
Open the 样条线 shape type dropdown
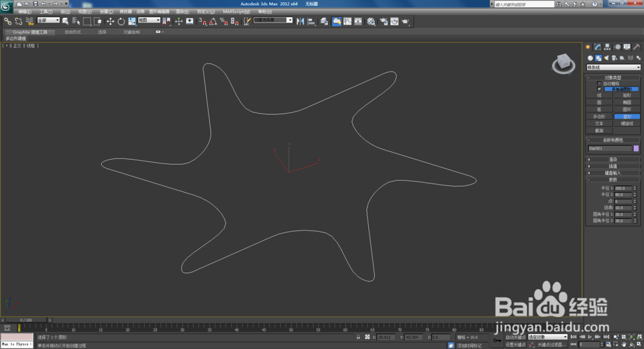pyautogui.click(x=613, y=68)
